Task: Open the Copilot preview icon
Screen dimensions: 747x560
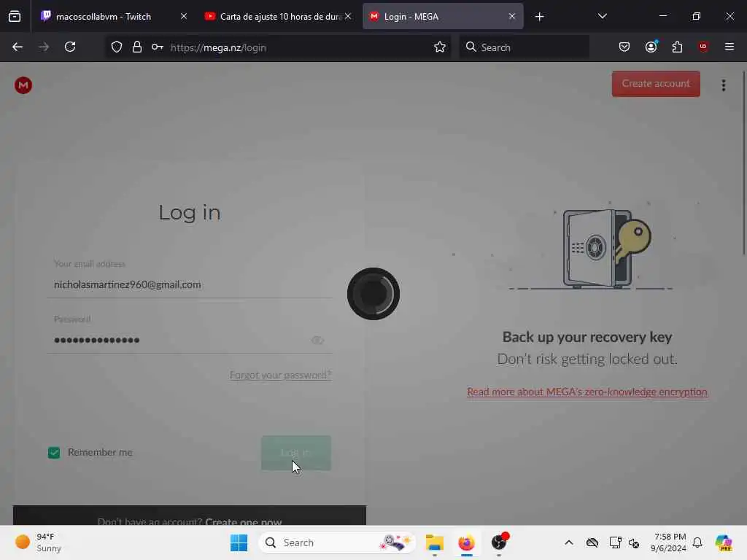Action: pyautogui.click(x=724, y=542)
